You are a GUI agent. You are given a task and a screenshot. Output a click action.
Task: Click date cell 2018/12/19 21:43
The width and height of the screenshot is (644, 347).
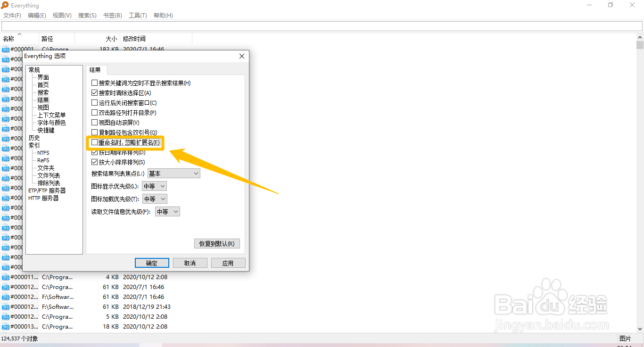point(147,307)
